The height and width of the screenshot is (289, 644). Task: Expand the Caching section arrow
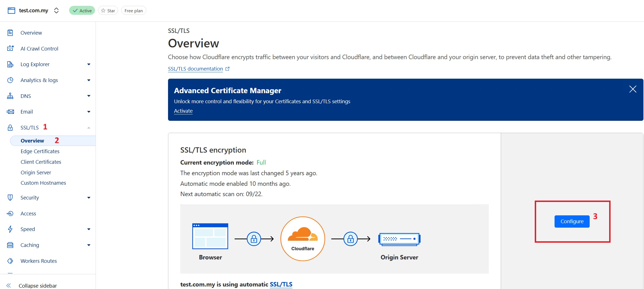point(89,245)
